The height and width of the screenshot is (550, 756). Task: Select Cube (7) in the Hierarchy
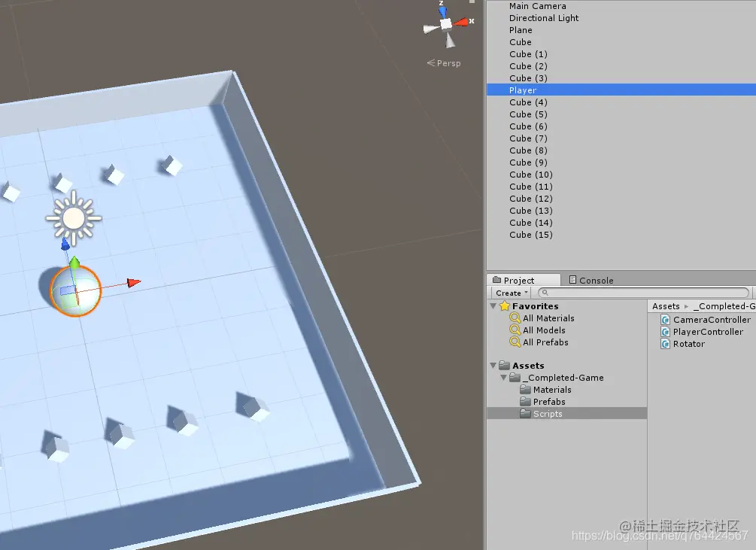pos(621,138)
